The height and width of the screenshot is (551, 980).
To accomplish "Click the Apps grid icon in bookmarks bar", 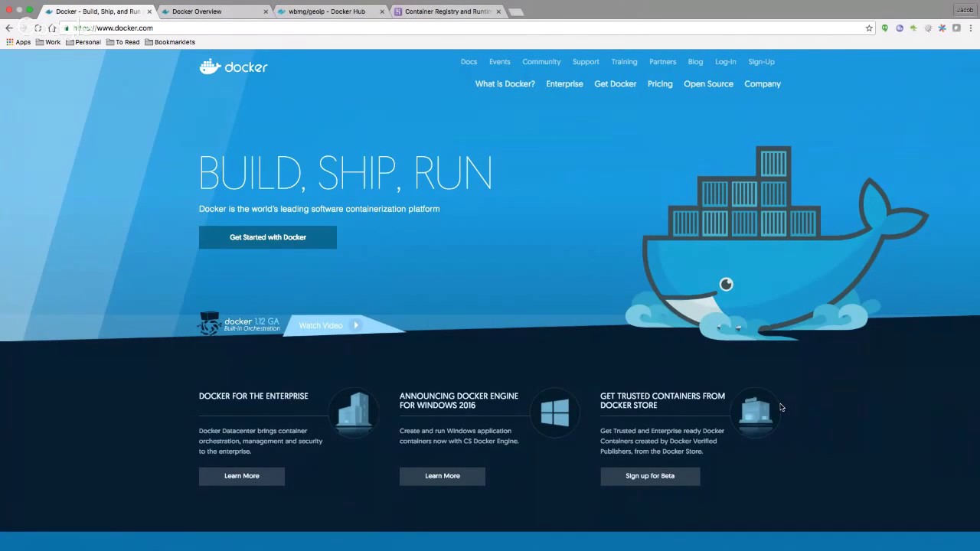I will coord(10,42).
